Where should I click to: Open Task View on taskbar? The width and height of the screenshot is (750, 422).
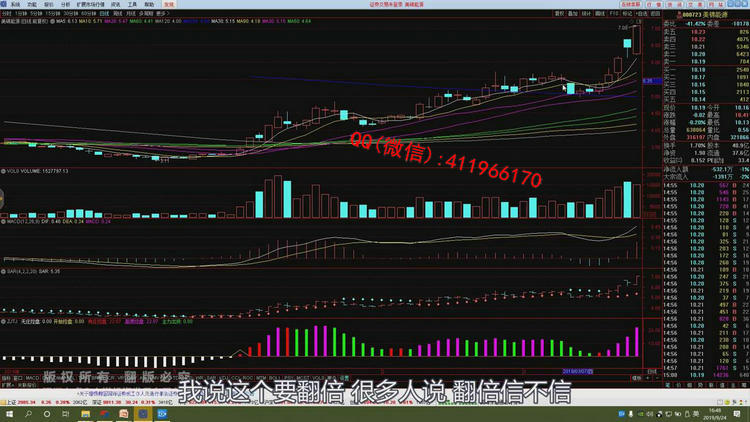coord(66,414)
